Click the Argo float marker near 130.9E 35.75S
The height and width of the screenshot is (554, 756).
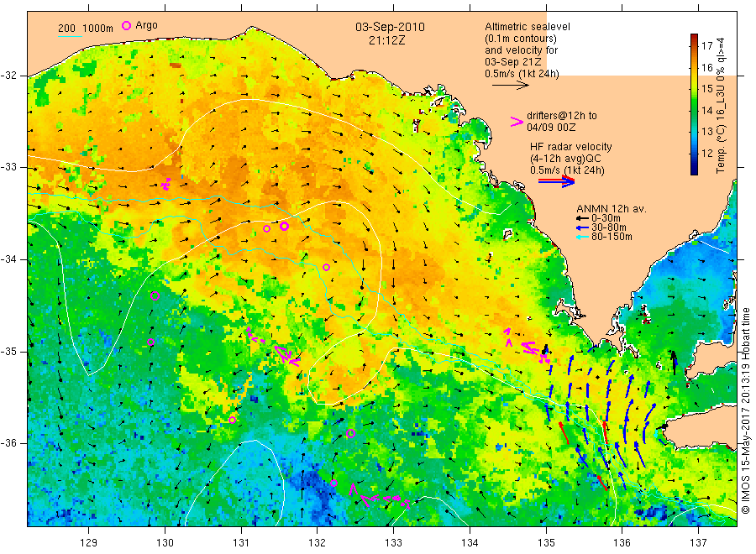pyautogui.click(x=233, y=420)
